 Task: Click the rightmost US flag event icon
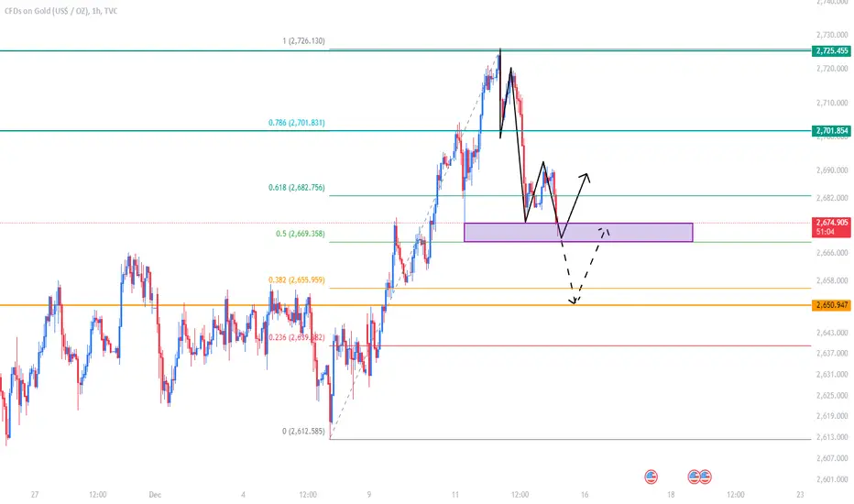[706, 477]
